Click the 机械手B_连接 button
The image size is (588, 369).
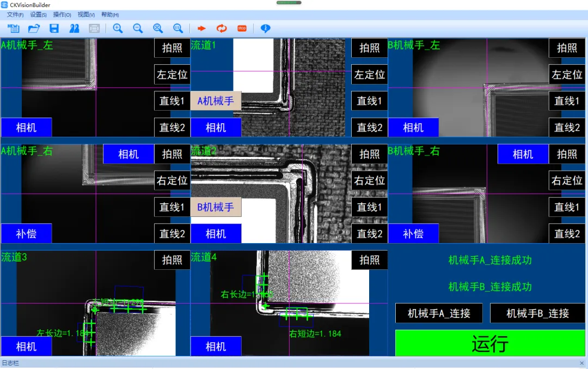click(537, 313)
